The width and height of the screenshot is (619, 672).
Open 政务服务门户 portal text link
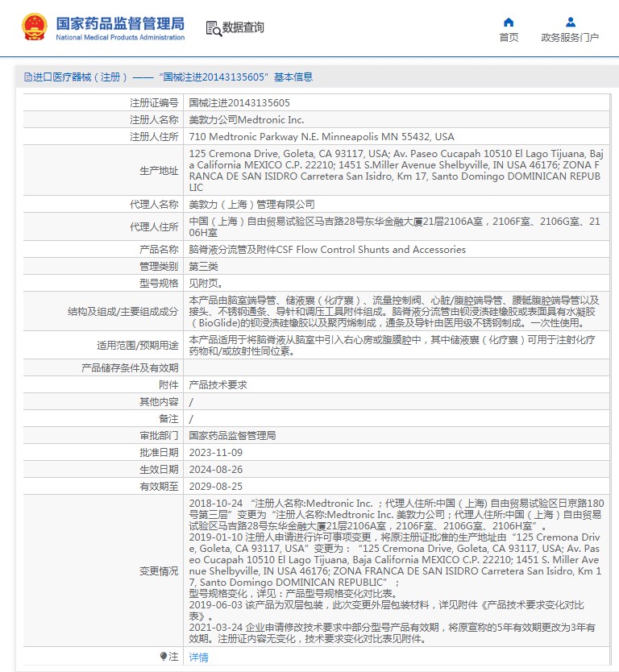(570, 37)
